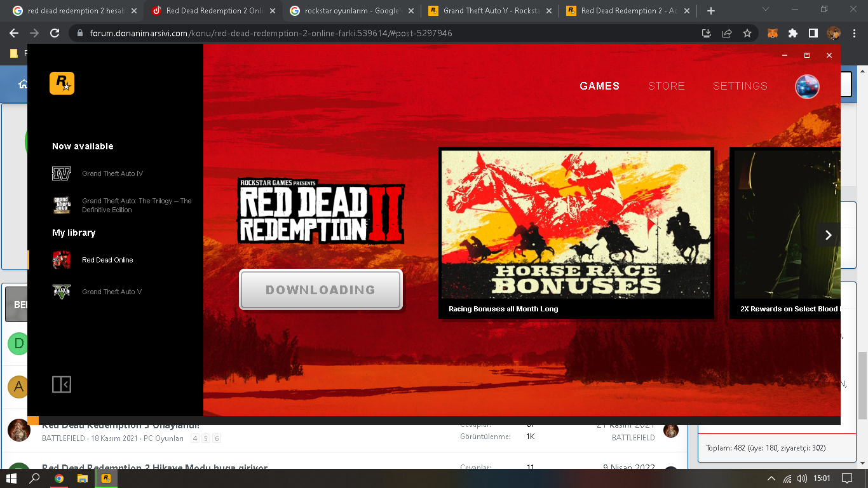The image size is (868, 488).
Task: Select the Grand Theft Auto IV game icon
Action: [62, 173]
